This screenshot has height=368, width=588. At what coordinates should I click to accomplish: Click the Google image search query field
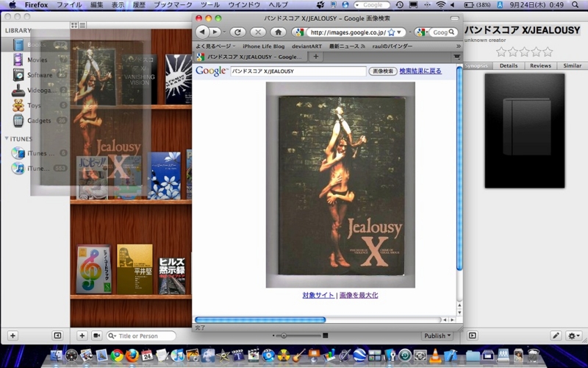coord(298,71)
